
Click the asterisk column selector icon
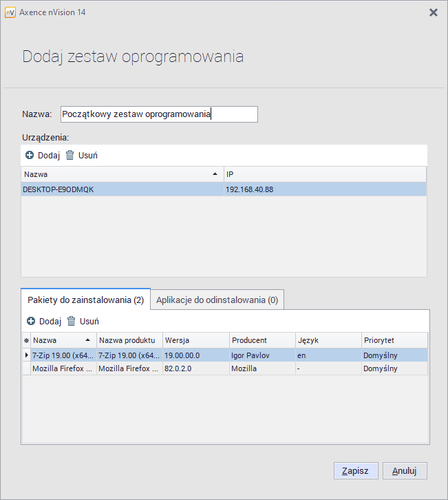click(27, 341)
